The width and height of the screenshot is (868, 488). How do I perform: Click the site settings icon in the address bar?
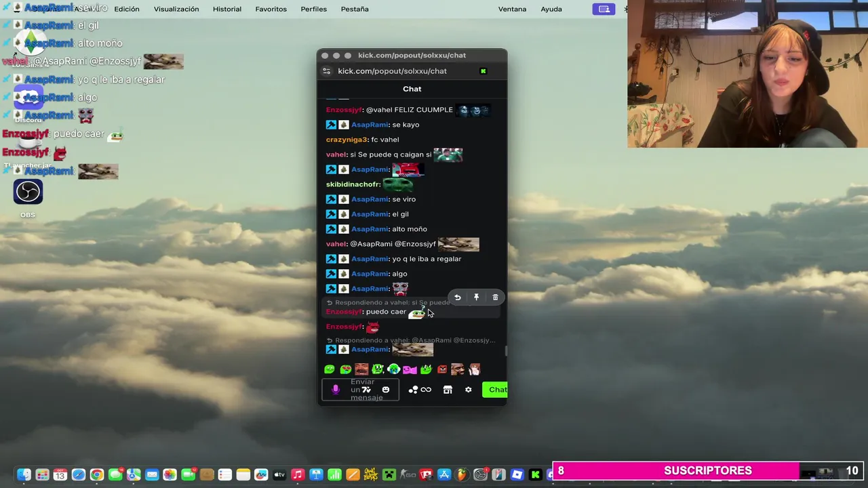pyautogui.click(x=326, y=71)
